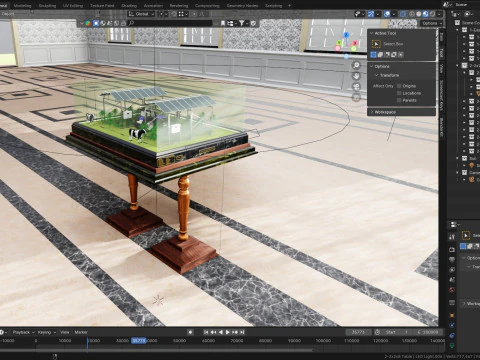Viewport: 480px width, 360px height.
Task: Open the Keying dropdown in timeline
Action: tap(46, 332)
